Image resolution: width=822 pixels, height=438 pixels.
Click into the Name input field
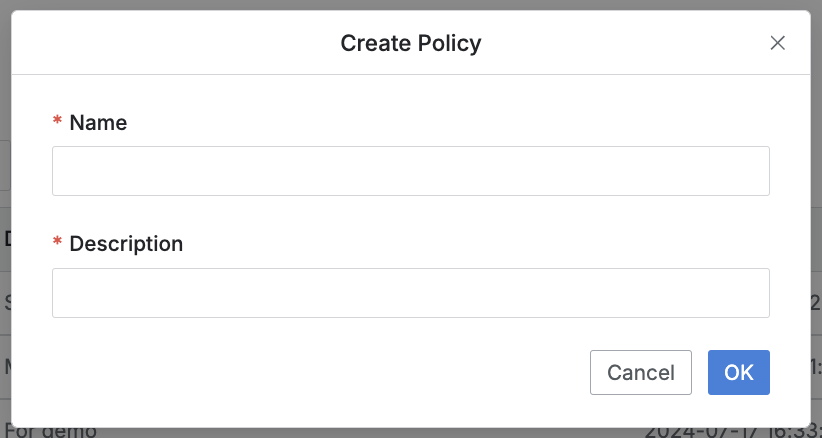point(410,171)
